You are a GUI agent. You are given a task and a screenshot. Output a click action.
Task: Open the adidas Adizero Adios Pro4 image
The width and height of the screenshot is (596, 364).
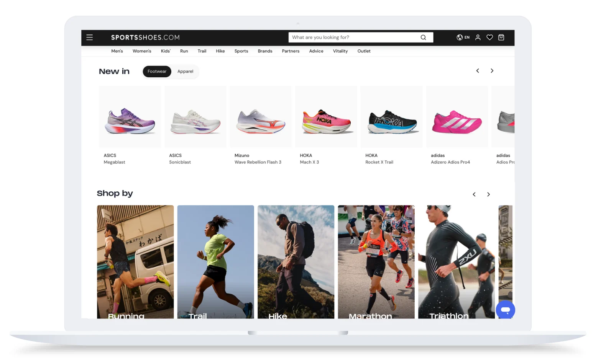coord(457,117)
